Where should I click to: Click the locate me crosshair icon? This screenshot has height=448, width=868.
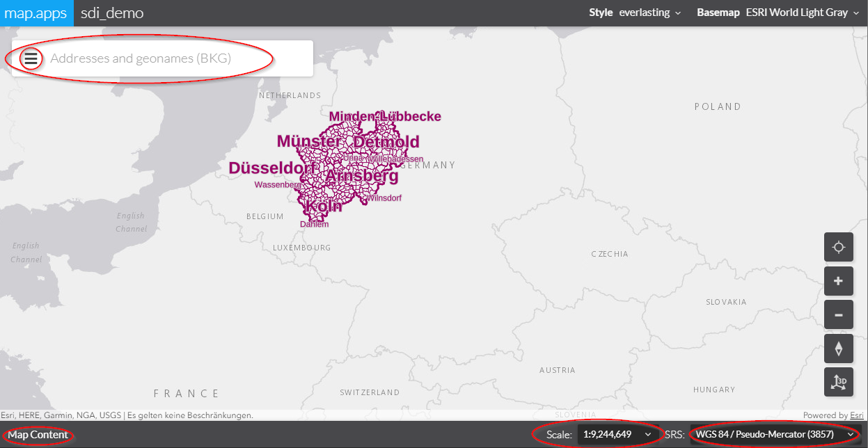pos(838,247)
